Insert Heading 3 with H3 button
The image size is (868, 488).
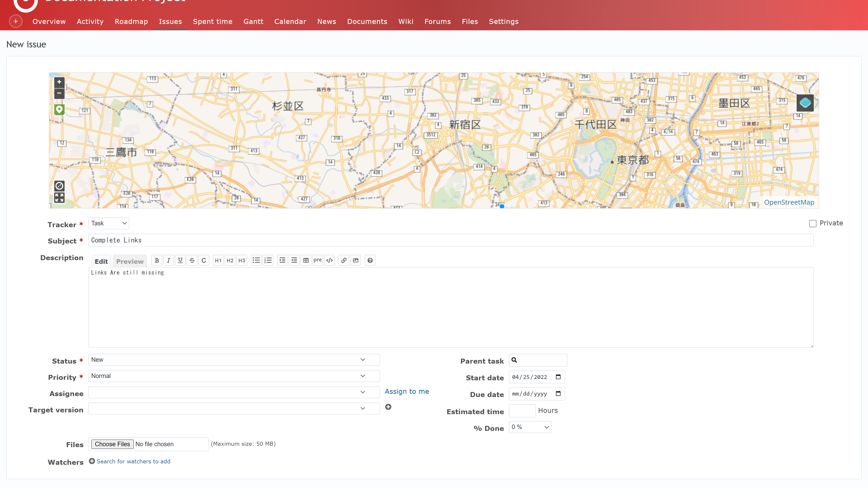click(x=242, y=260)
